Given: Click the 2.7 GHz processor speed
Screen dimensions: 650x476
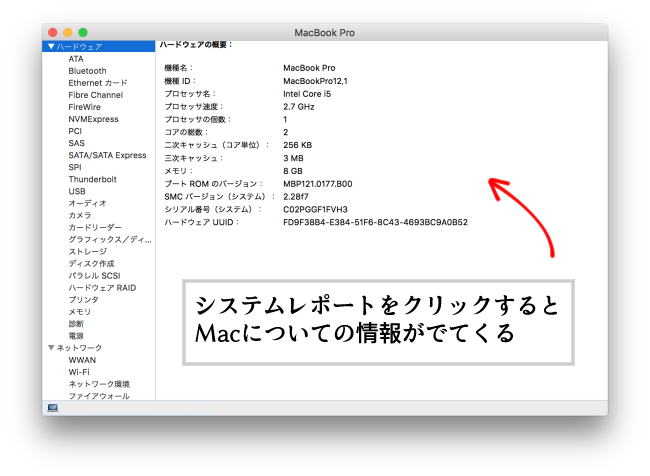Looking at the screenshot, I should (299, 107).
